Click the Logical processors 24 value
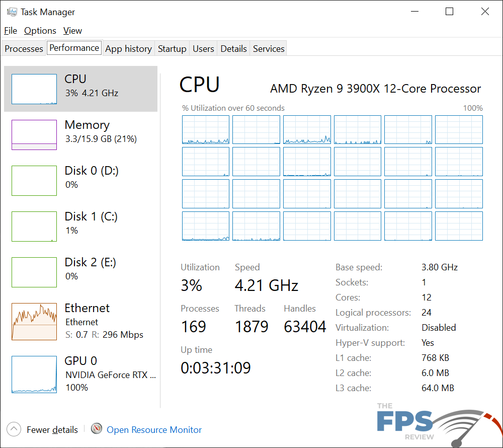Screen dimensions: 503x448 coord(427,313)
